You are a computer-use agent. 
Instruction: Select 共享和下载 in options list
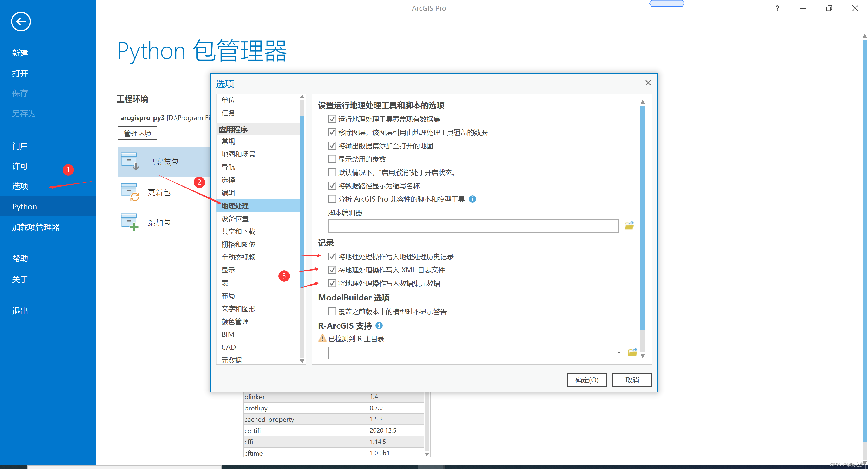(x=238, y=231)
